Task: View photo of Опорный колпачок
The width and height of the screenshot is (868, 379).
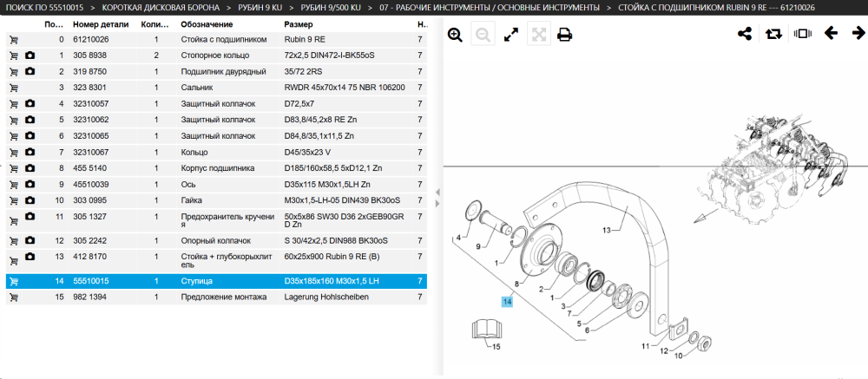Action: point(30,240)
